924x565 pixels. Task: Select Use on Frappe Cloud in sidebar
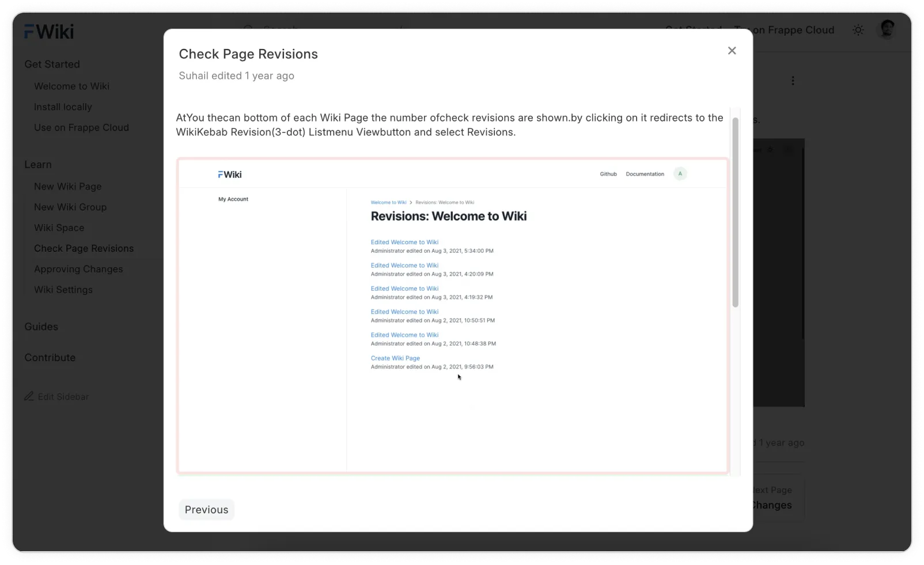coord(81,127)
